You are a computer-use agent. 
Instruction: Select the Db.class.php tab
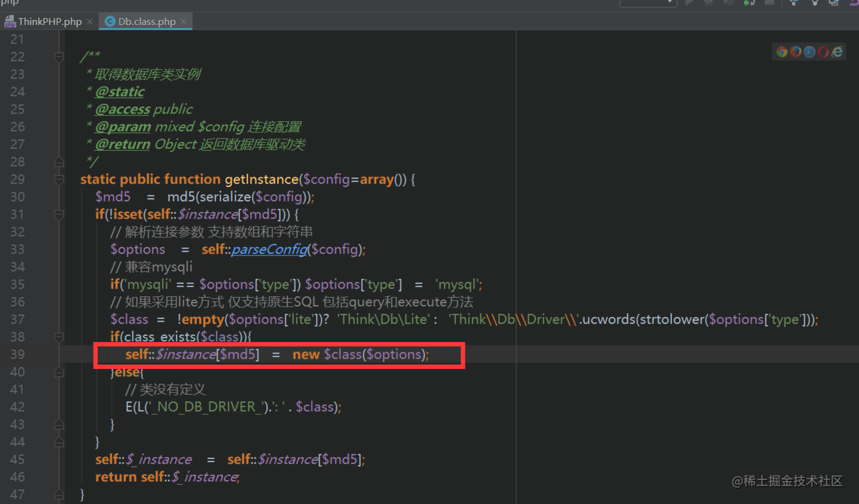pyautogui.click(x=147, y=21)
